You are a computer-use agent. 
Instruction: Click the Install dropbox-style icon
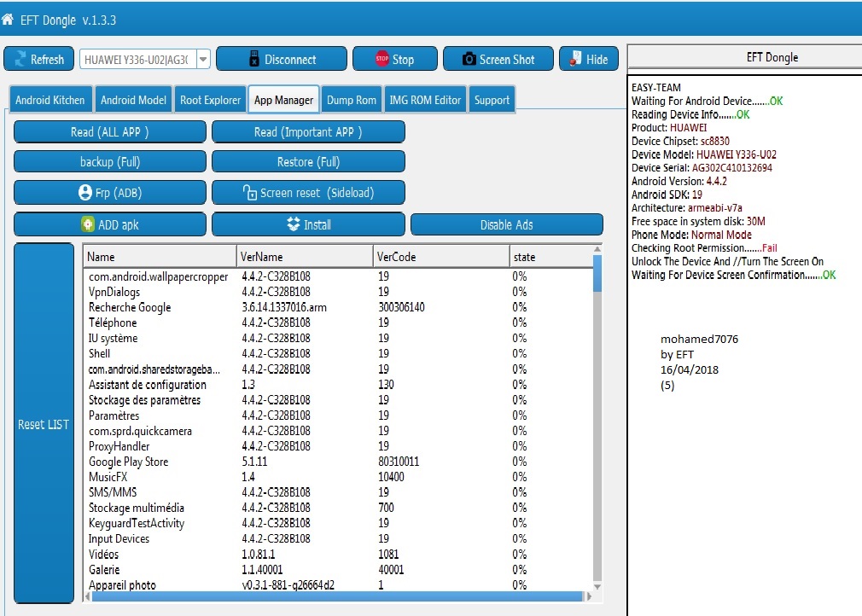294,224
